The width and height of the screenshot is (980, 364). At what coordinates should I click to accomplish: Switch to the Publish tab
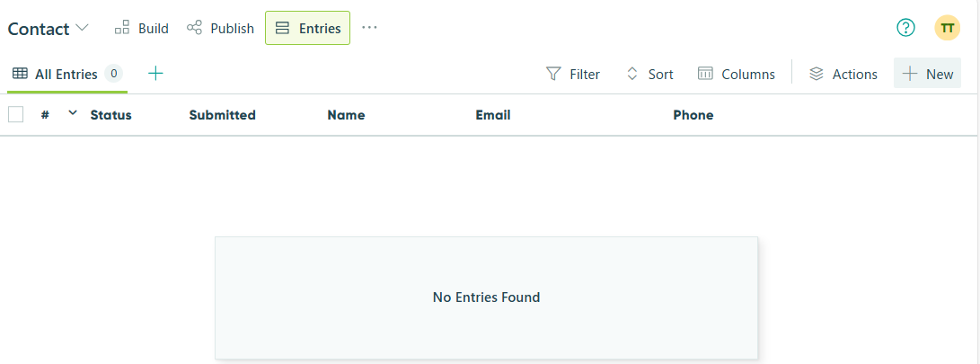[221, 28]
